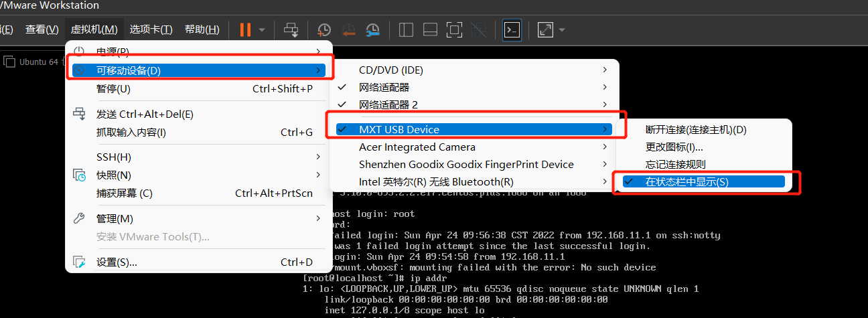Open the 帮助(H) menu
868x318 pixels.
202,29
